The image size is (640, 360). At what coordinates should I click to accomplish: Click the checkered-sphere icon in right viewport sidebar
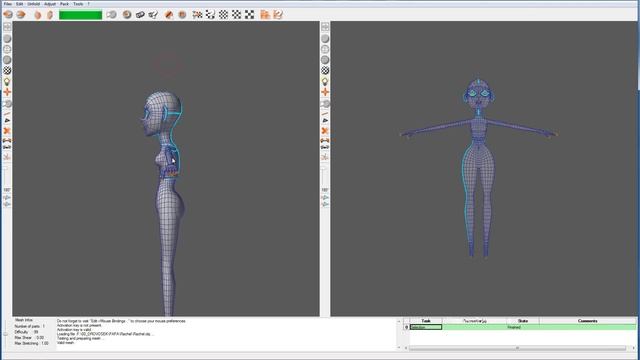pyautogui.click(x=325, y=71)
